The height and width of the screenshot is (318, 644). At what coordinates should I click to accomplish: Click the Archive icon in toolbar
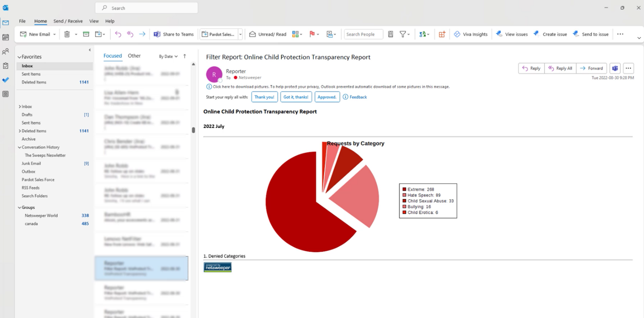point(86,34)
